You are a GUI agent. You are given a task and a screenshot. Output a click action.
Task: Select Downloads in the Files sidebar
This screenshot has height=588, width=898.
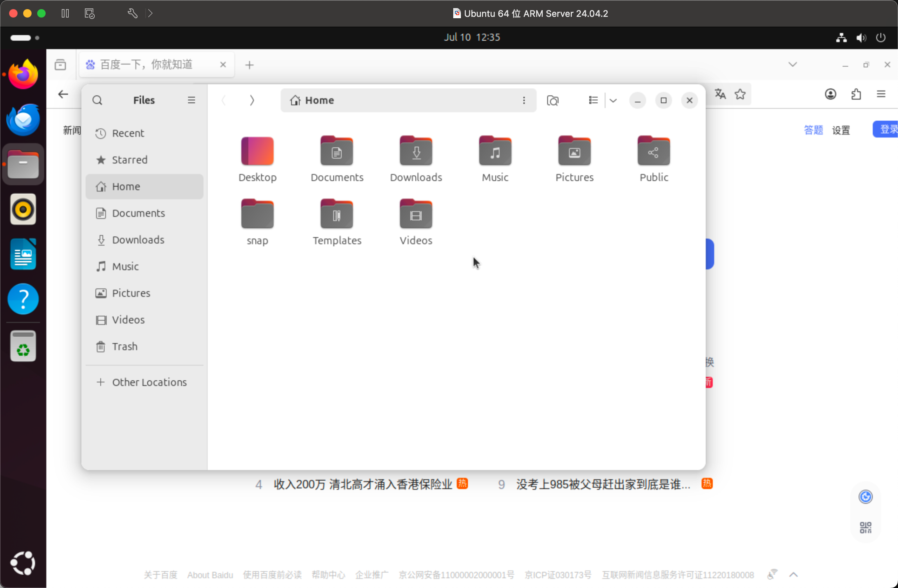pos(144,240)
